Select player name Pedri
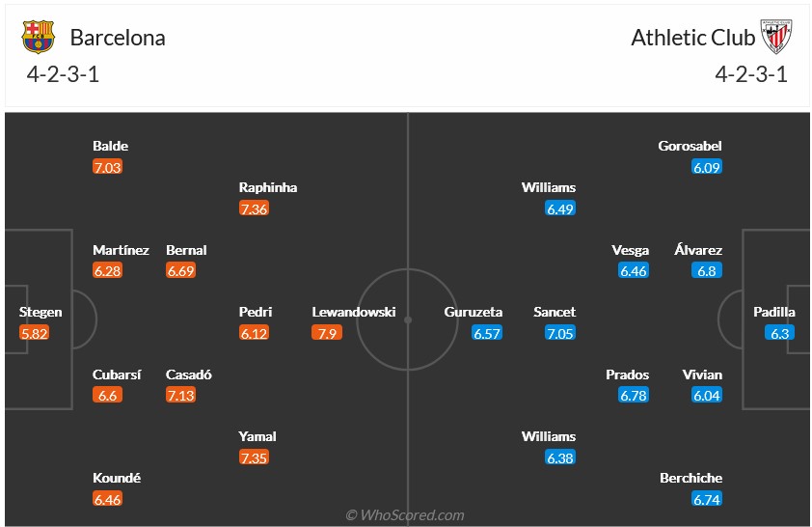The width and height of the screenshot is (812, 527). [x=256, y=312]
